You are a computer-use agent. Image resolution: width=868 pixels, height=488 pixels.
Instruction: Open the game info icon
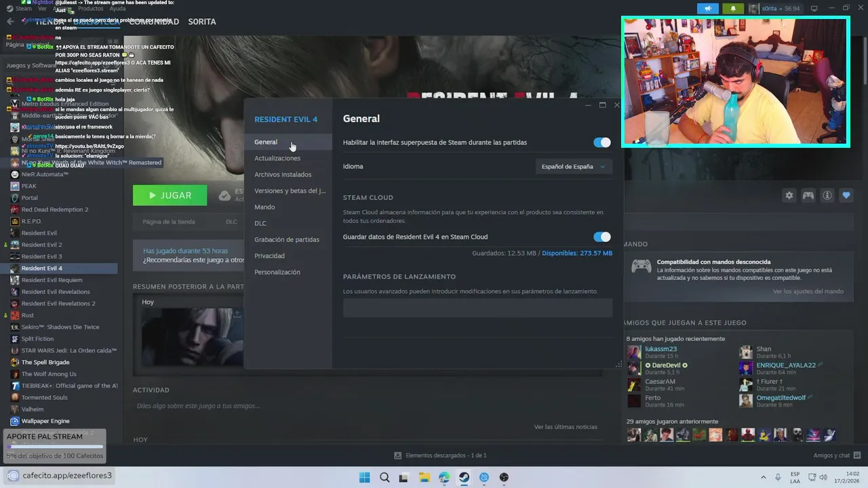(827, 195)
